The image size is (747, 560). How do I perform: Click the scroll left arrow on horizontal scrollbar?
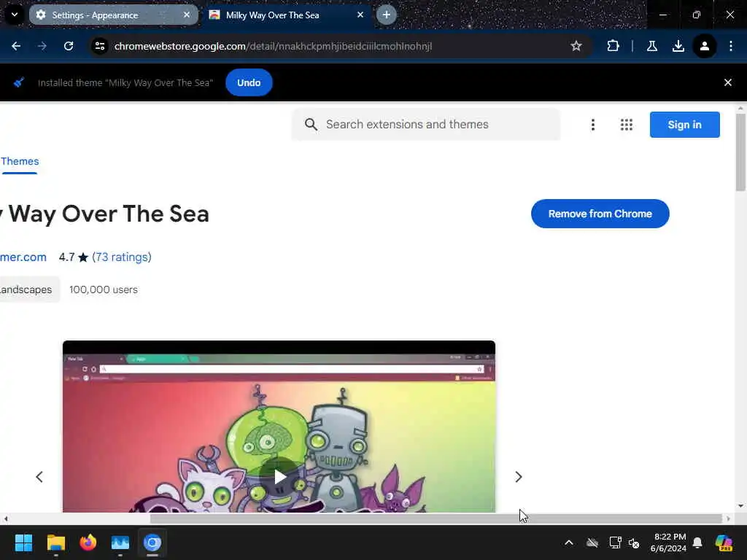click(x=5, y=518)
